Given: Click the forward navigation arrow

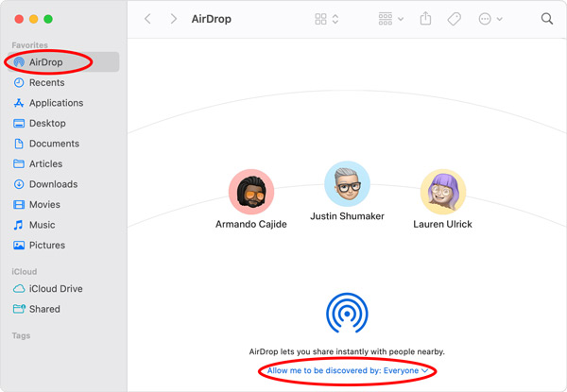Looking at the screenshot, I should pos(174,19).
